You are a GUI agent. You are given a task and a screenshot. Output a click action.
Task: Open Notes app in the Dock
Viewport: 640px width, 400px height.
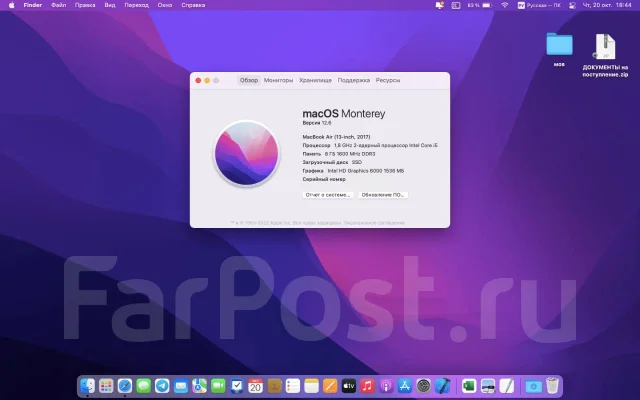311,386
